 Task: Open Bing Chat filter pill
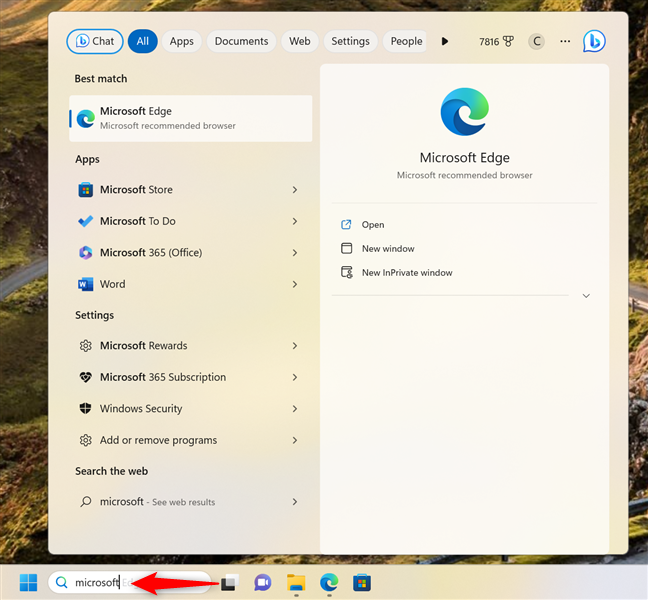(x=95, y=41)
